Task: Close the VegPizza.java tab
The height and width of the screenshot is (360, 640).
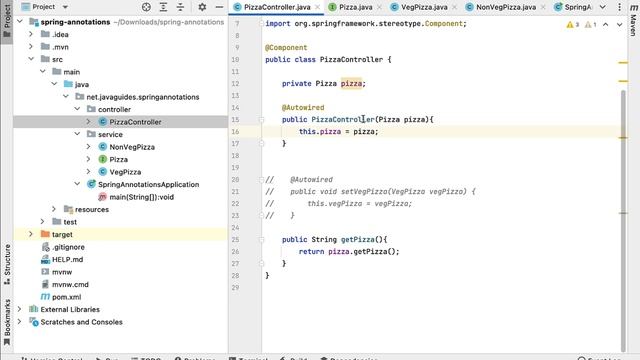Action: tap(454, 7)
